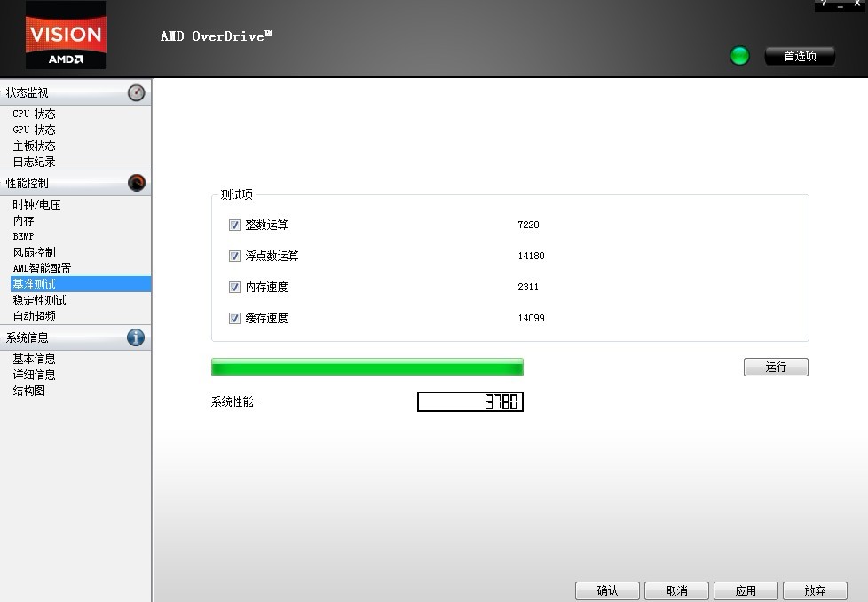Click the AMD OverDrive title text
The image size is (868, 602).
(217, 36)
